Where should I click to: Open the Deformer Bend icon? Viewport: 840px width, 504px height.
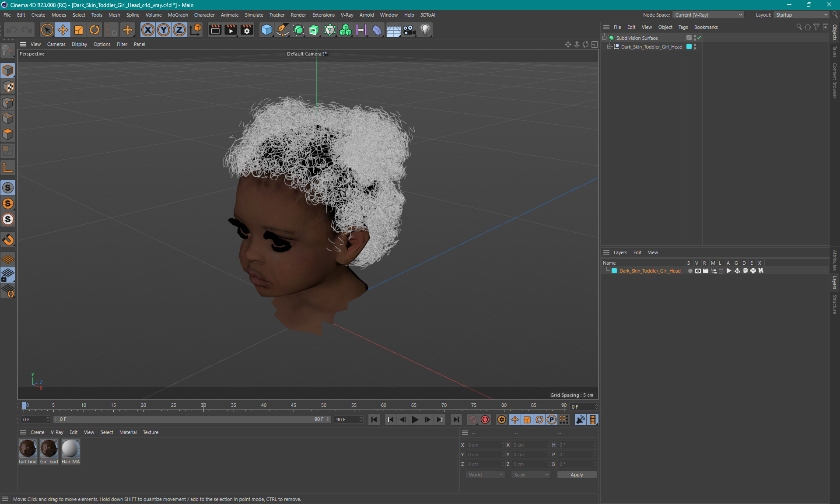point(377,30)
